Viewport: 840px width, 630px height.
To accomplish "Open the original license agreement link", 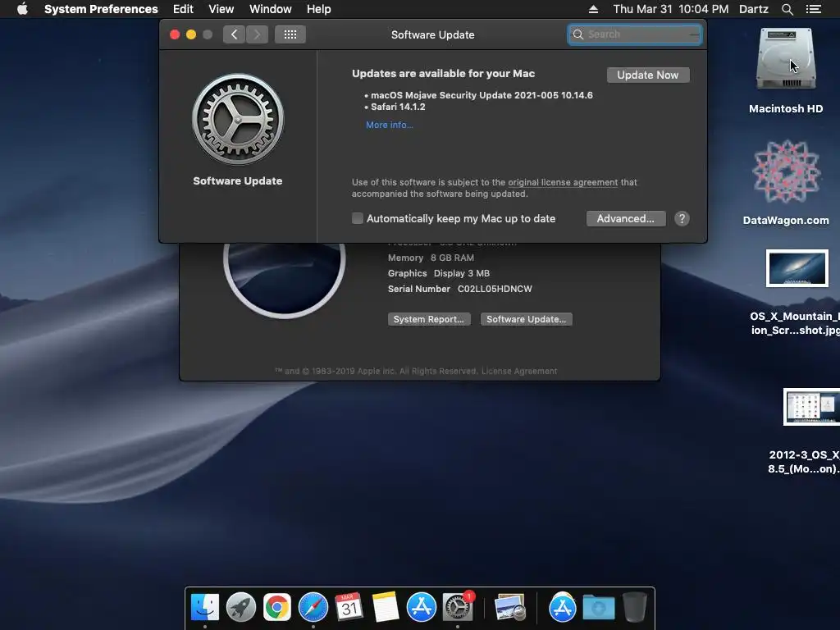I will (x=563, y=182).
